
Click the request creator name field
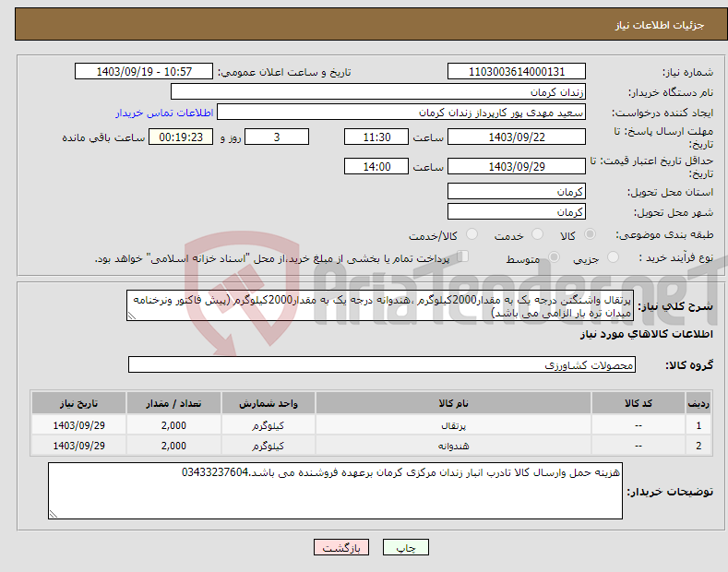(401, 113)
